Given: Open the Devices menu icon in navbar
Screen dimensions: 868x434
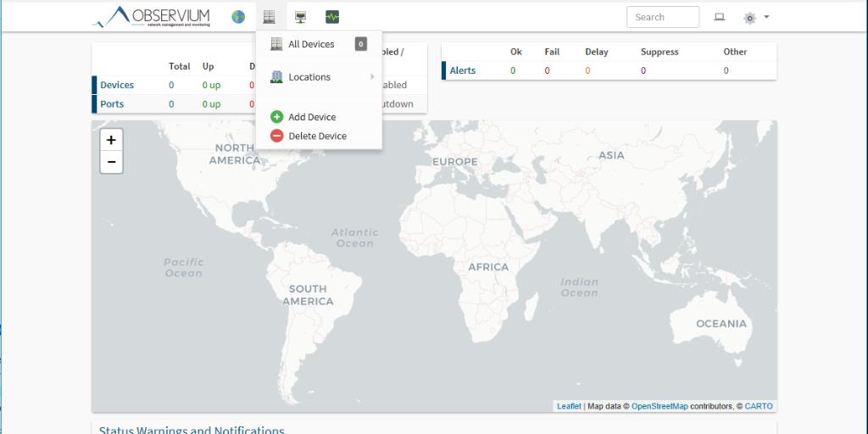Looking at the screenshot, I should coord(269,17).
